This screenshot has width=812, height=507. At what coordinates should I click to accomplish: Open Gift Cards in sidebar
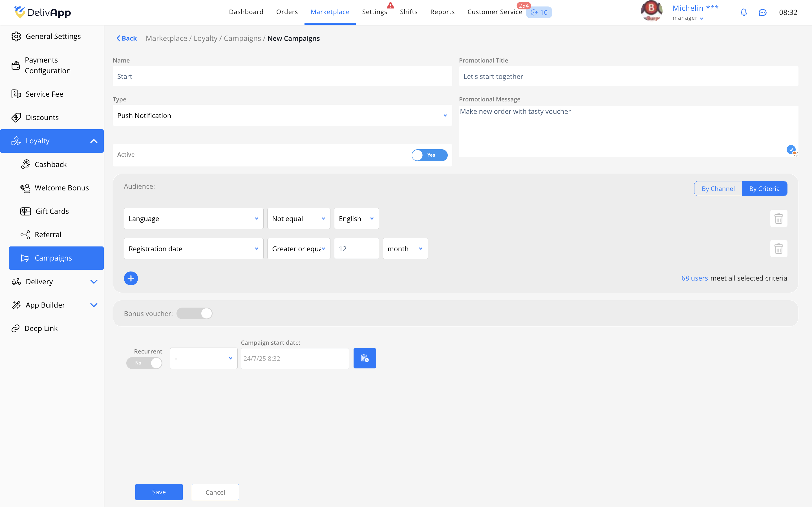[52, 211]
